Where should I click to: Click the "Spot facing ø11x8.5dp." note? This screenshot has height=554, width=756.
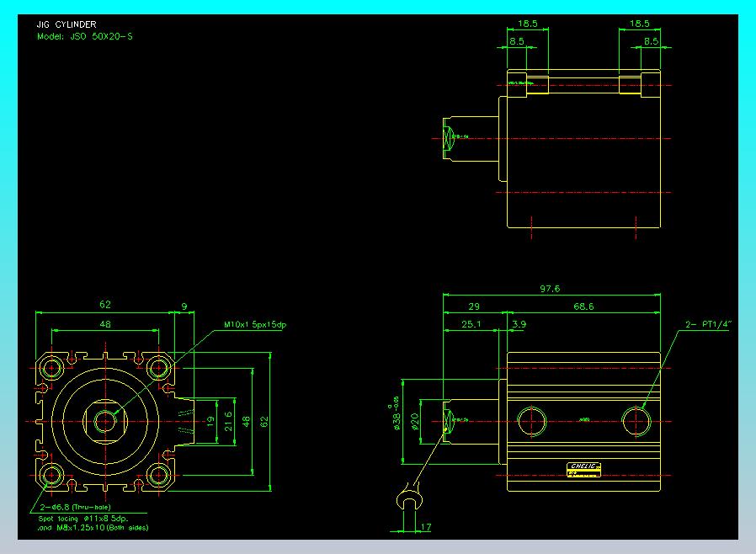coord(83,519)
